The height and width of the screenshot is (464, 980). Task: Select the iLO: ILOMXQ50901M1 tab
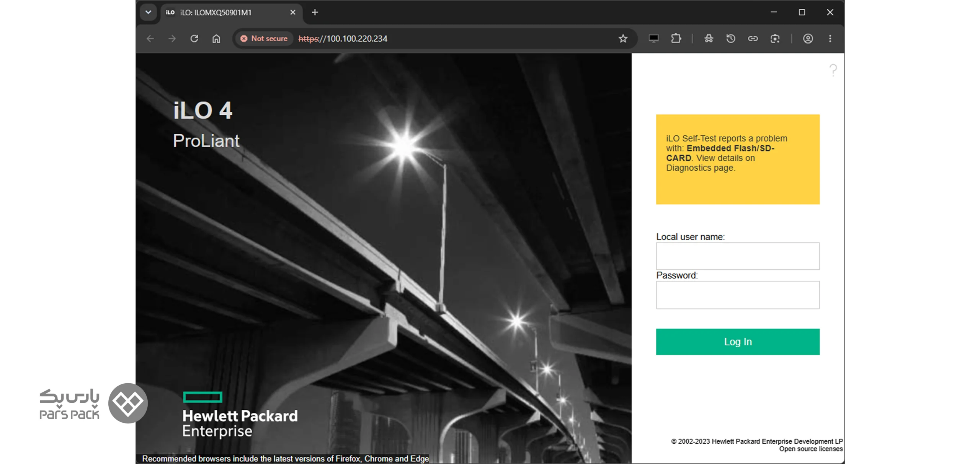tap(231, 13)
